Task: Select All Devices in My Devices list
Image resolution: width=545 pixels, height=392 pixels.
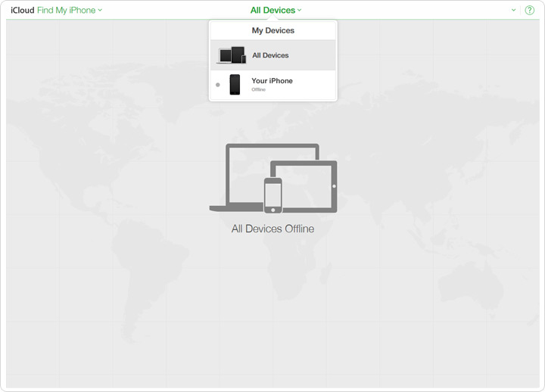Action: (272, 55)
